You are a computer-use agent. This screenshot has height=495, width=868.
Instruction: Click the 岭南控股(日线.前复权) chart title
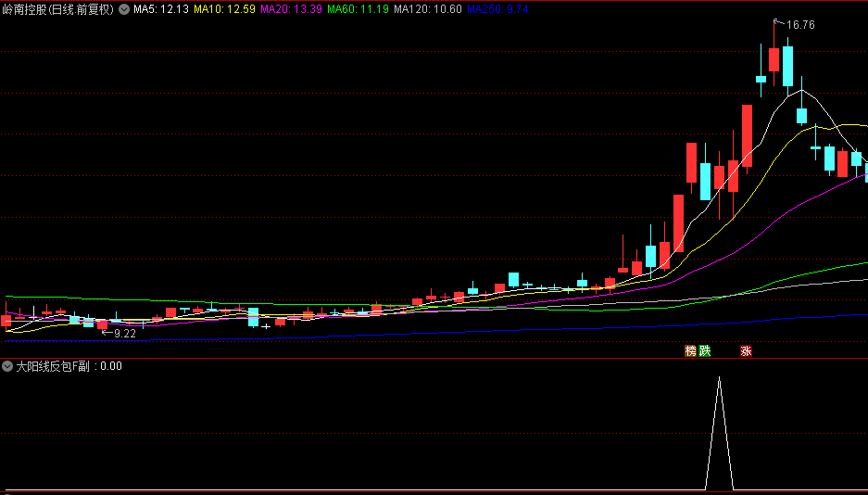(x=58, y=9)
